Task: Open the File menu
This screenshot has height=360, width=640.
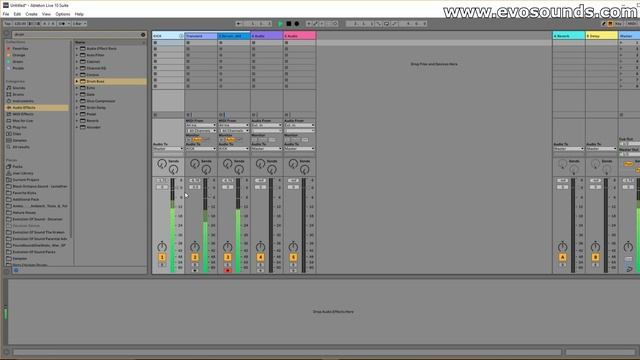Action: pos(6,14)
